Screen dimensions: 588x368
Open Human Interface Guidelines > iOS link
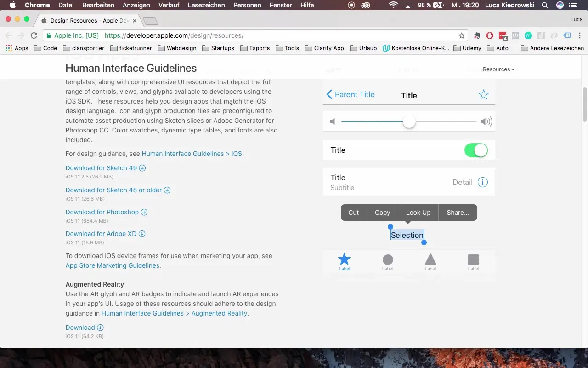click(192, 154)
